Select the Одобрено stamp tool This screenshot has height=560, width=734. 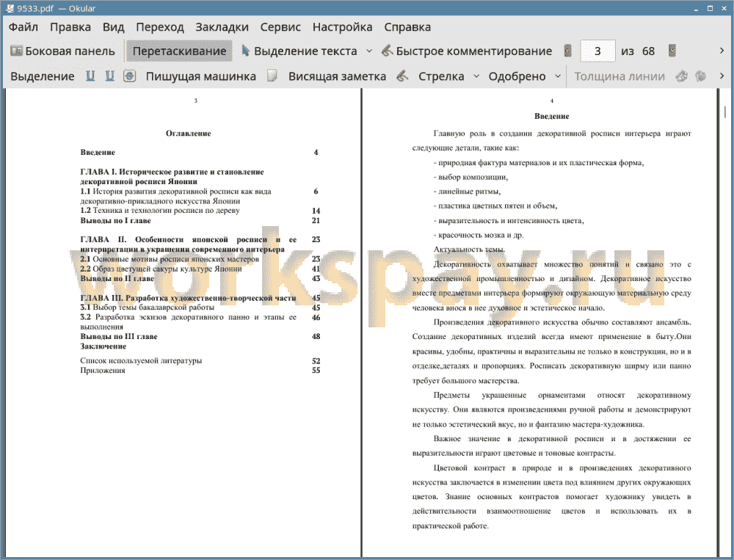pyautogui.click(x=517, y=76)
